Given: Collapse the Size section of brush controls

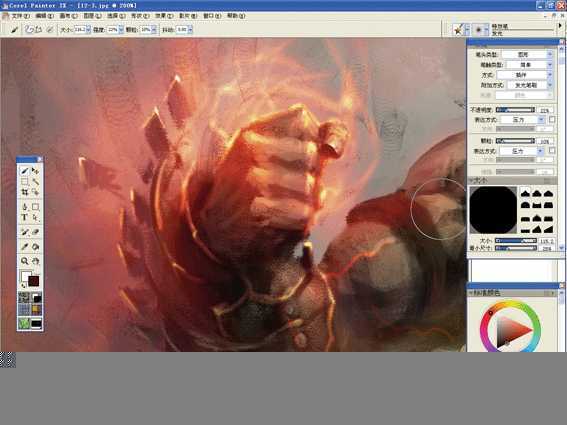Looking at the screenshot, I should [x=472, y=180].
